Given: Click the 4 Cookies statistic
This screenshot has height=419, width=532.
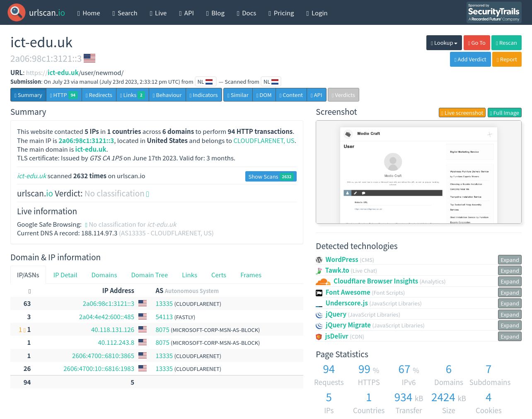Looking at the screenshot, I should [488, 403].
